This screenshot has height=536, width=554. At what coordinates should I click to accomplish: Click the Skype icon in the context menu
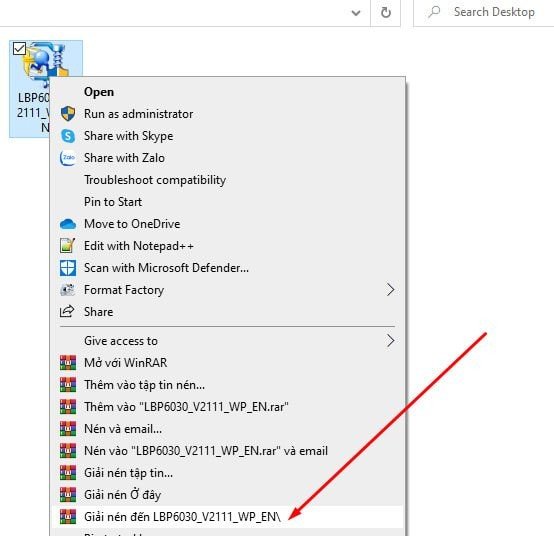coord(68,136)
